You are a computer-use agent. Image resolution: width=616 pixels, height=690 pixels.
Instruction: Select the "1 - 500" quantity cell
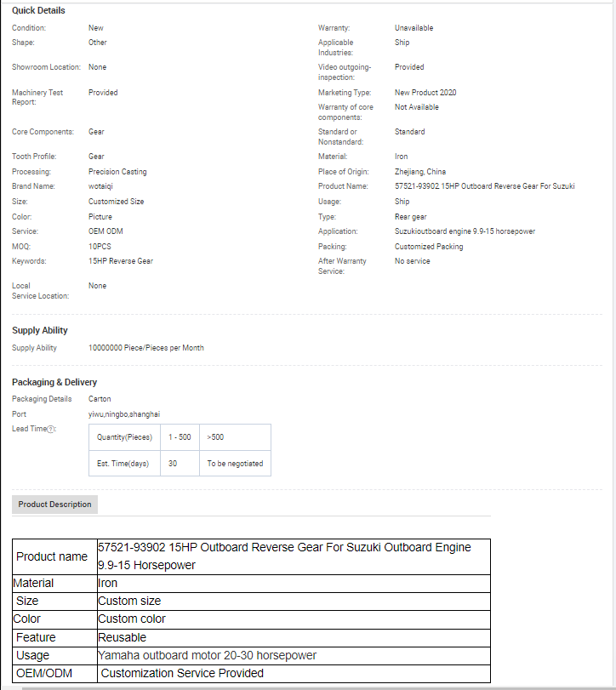click(180, 437)
